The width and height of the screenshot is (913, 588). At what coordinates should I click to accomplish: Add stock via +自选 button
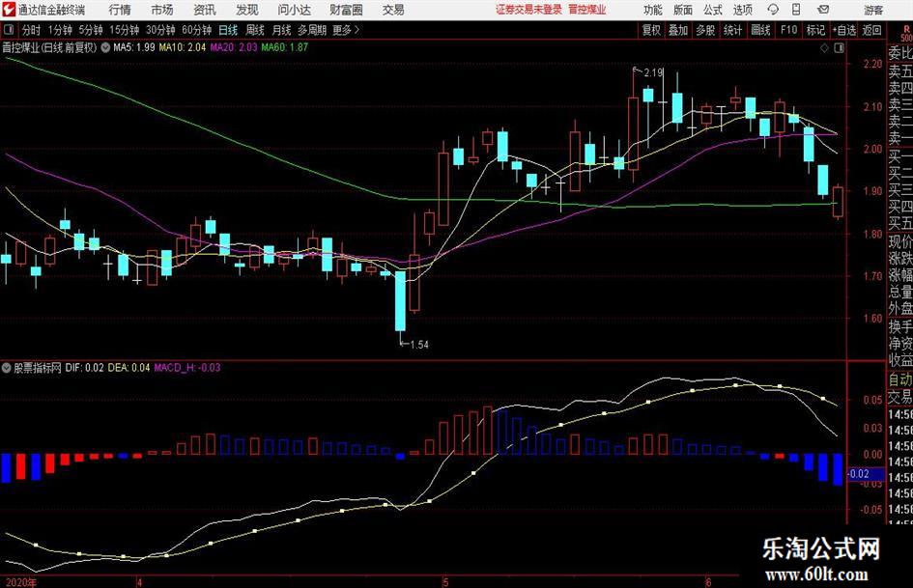pos(843,30)
